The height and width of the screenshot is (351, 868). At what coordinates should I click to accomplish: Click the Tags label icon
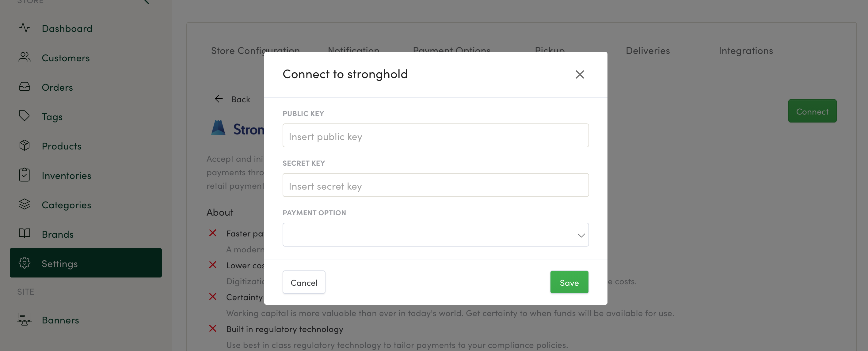[24, 116]
